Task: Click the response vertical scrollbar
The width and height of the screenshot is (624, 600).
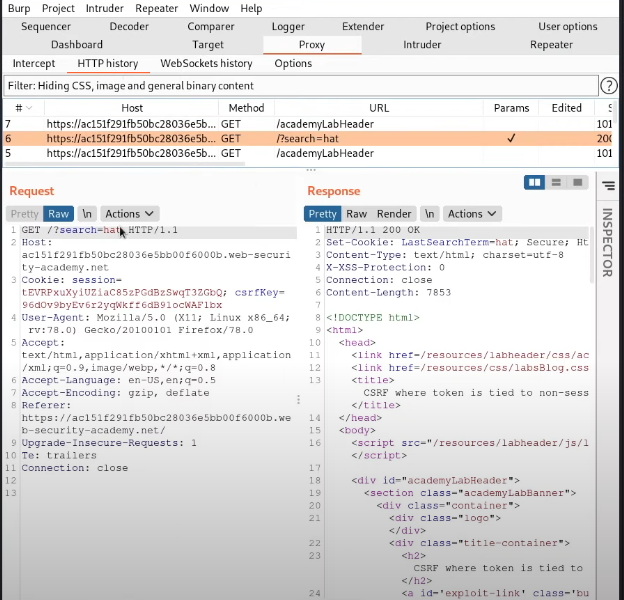Action: point(591,255)
